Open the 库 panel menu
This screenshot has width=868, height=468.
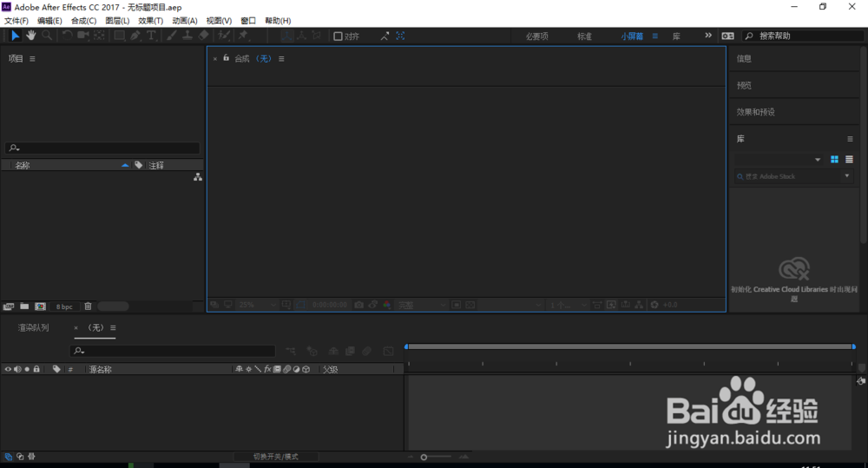point(850,139)
